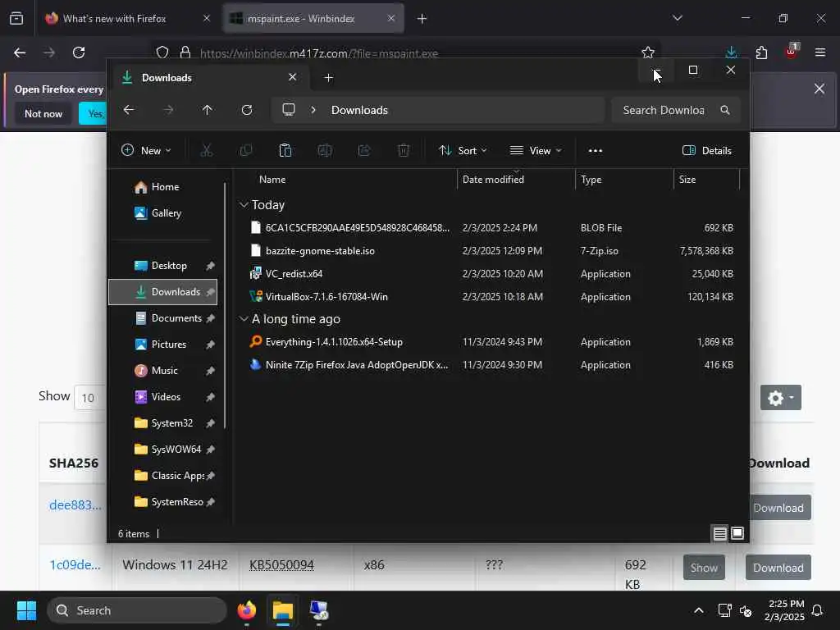The height and width of the screenshot is (630, 840).
Task: Open the Firefox extensions puzzle icon
Action: (761, 52)
